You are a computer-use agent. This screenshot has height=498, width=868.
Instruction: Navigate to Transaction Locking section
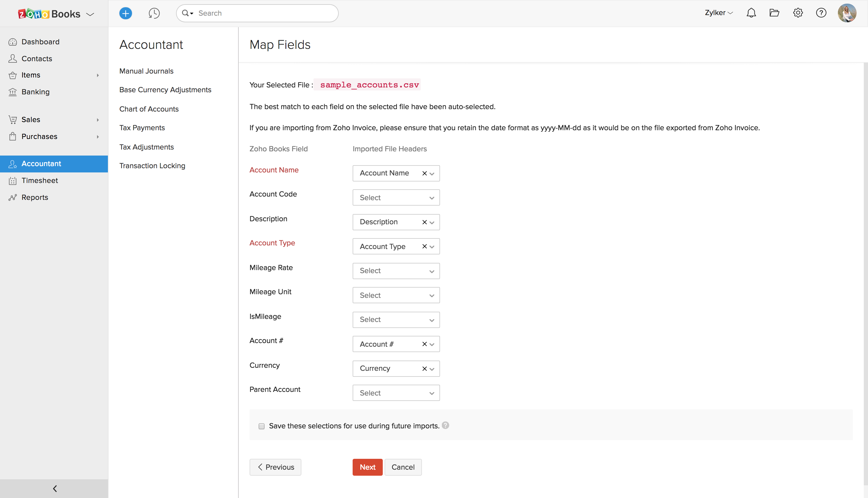coord(152,165)
